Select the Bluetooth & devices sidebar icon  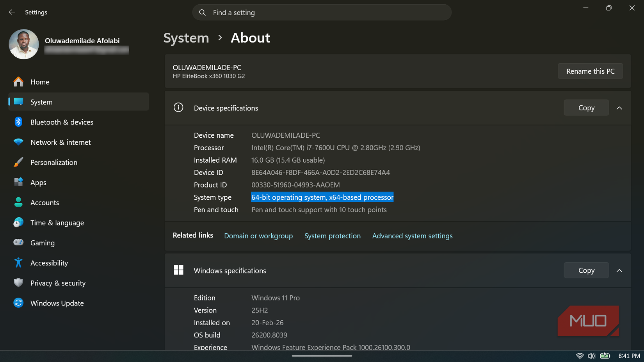pos(18,122)
